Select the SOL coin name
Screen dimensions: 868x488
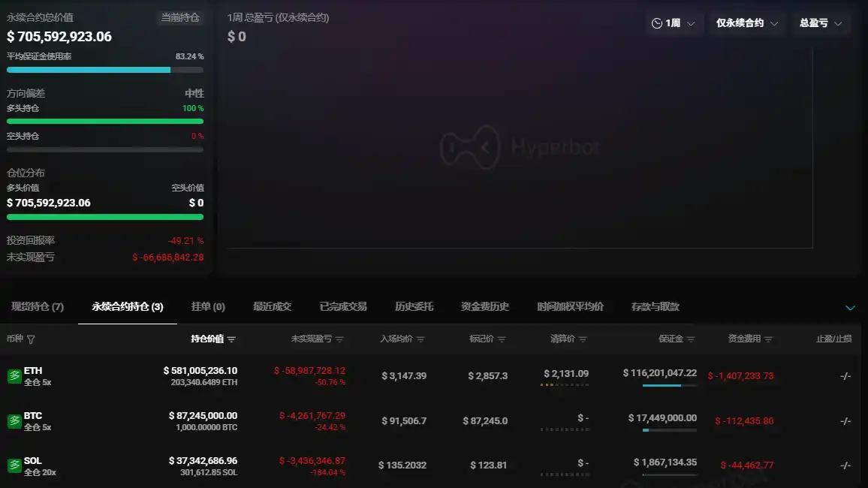pos(32,460)
